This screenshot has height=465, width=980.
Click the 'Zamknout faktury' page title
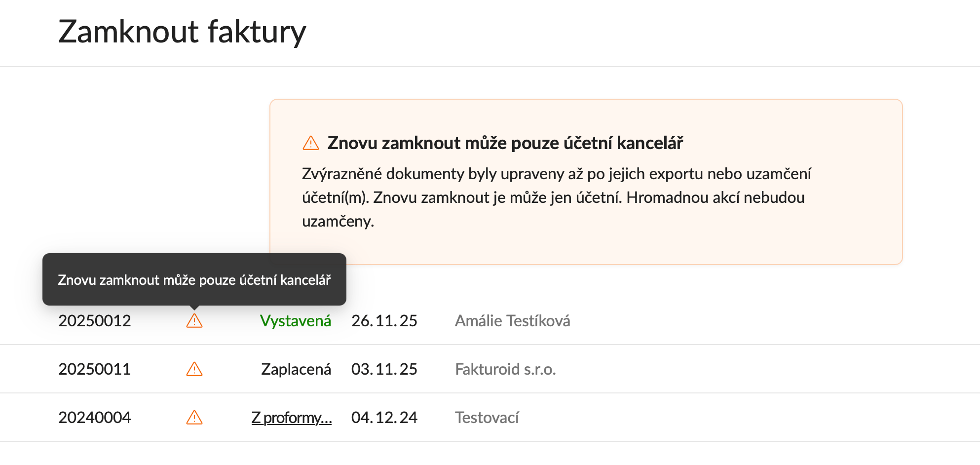182,32
